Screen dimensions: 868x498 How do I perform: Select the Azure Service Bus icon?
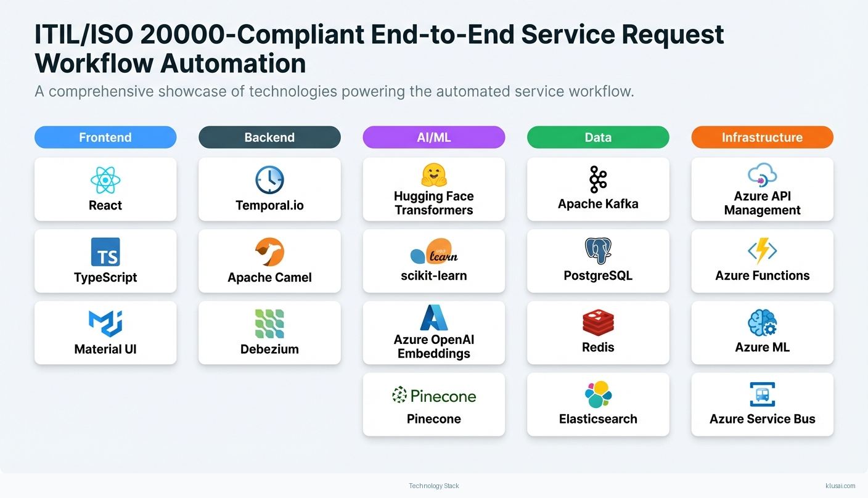762,395
